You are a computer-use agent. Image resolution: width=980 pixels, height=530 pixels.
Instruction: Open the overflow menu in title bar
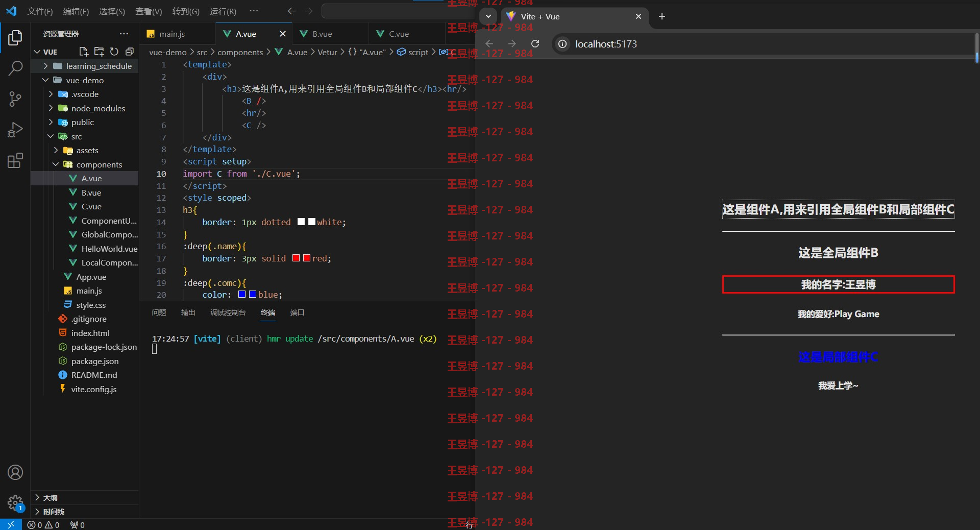click(254, 11)
